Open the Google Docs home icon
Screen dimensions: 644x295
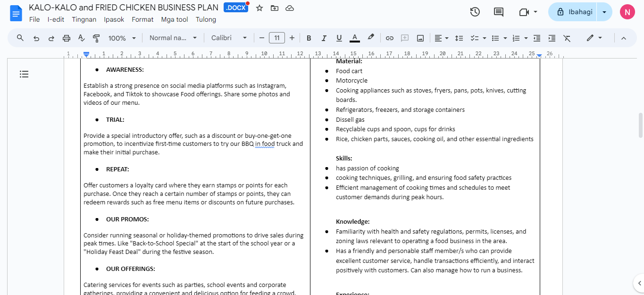16,13
